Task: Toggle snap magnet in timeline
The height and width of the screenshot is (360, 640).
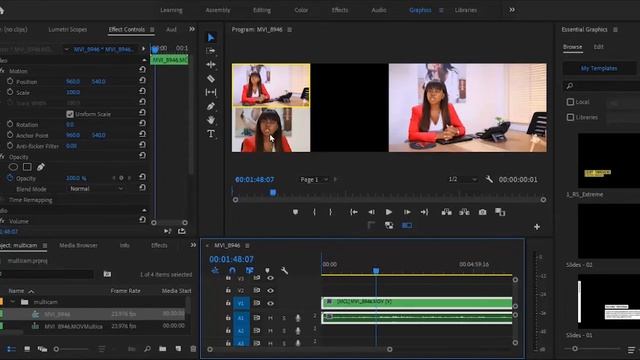Action: tap(232, 270)
